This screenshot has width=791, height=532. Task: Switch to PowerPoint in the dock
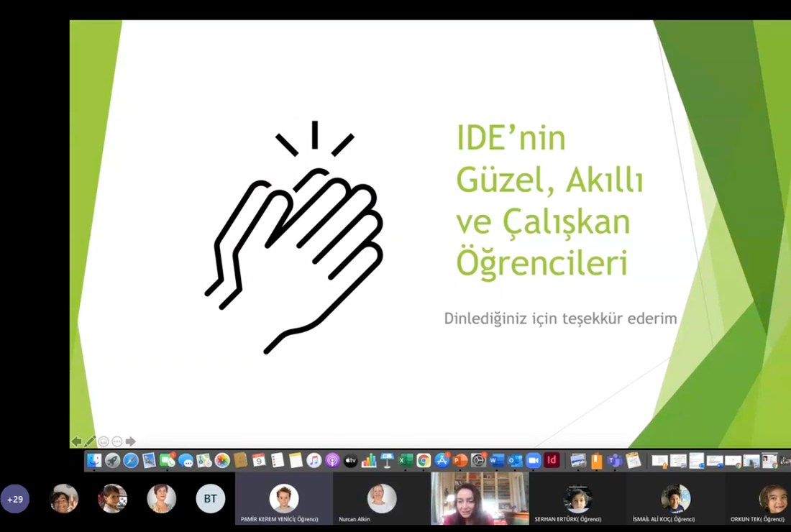click(460, 460)
